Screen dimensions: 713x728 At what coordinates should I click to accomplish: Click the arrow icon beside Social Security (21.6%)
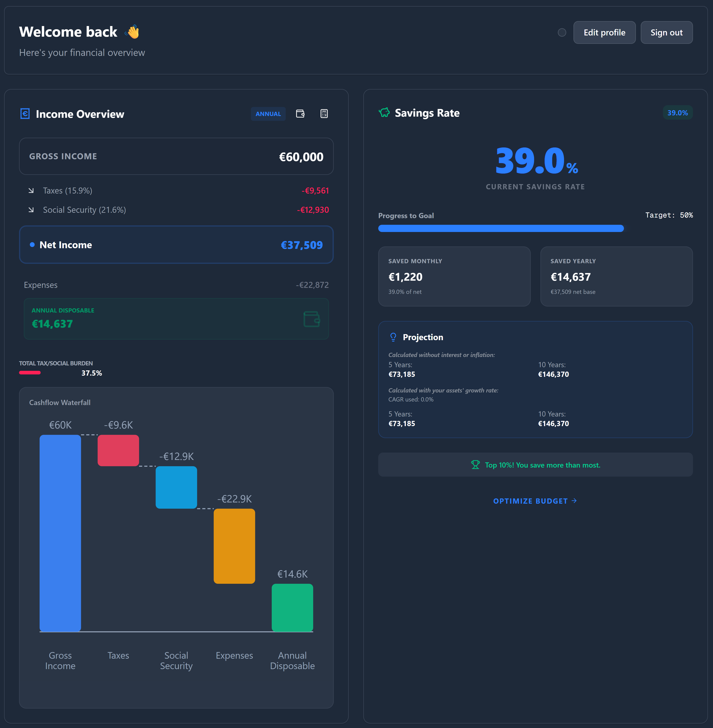pyautogui.click(x=31, y=210)
